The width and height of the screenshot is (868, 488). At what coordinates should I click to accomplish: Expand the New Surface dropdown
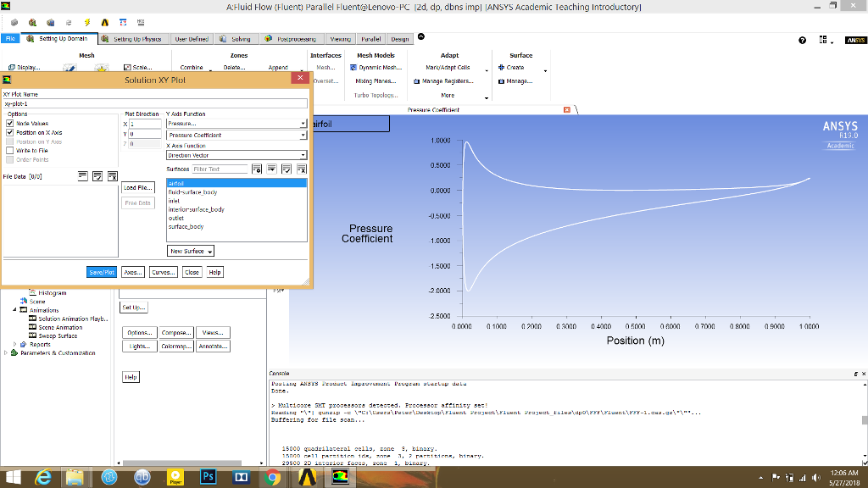pos(188,251)
